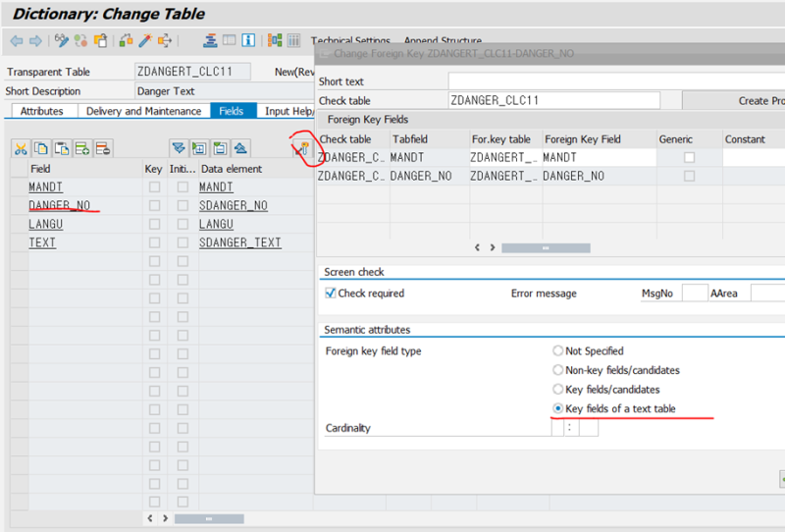Open the table contents display icon
The height and width of the screenshot is (532, 785).
[x=230, y=40]
